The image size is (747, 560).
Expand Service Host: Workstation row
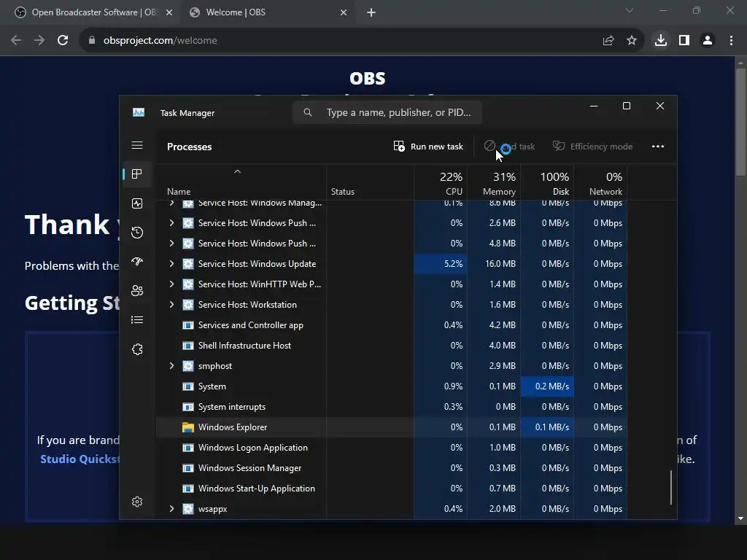(172, 305)
